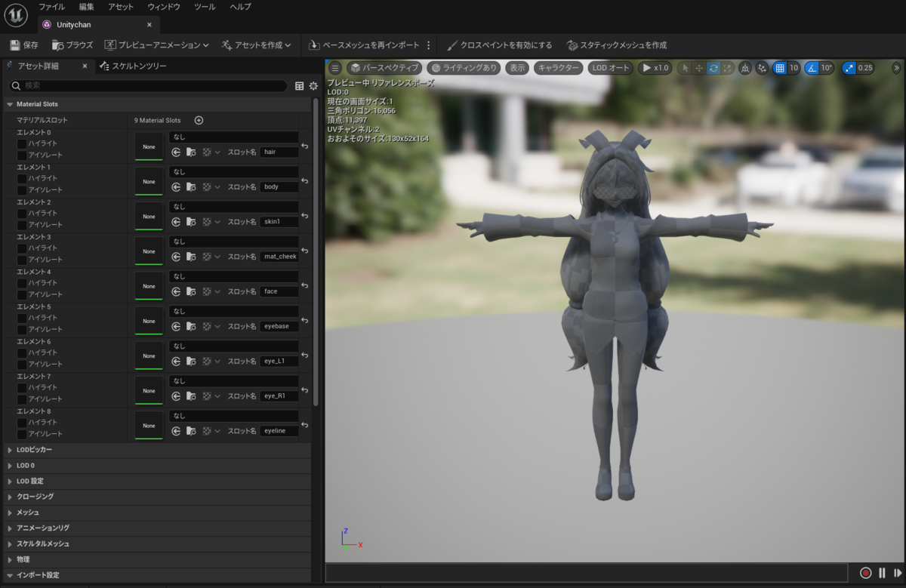
Task: Browse to asset in content browser for body slot
Action: tap(191, 186)
